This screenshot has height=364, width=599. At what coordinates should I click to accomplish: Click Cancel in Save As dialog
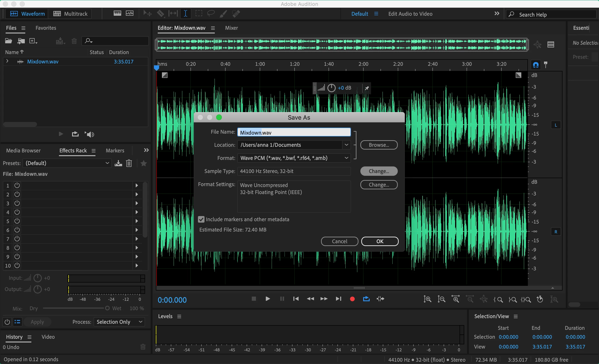(339, 241)
